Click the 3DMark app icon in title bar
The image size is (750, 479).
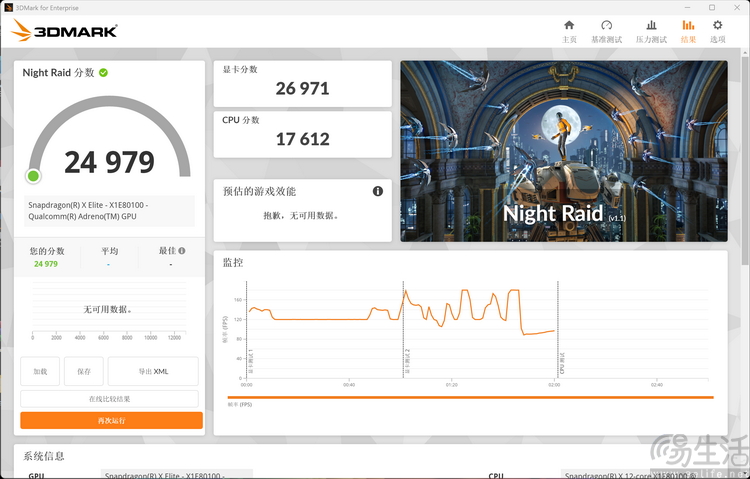[8, 8]
